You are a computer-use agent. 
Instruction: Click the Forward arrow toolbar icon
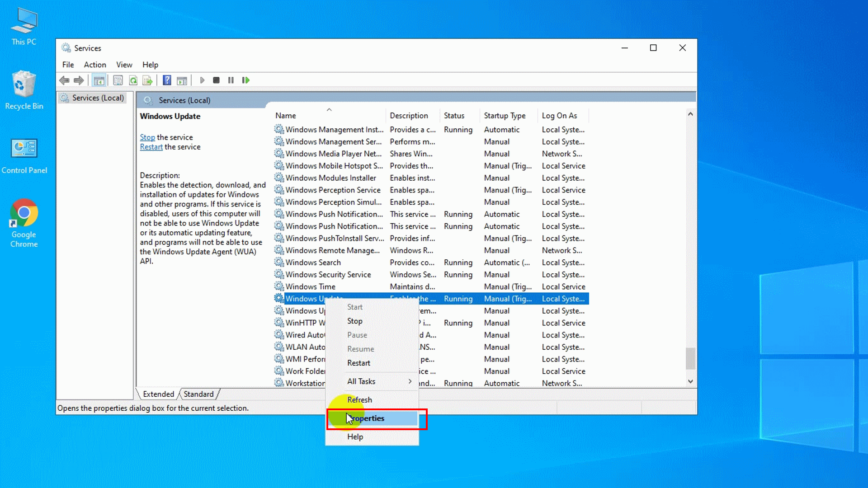(79, 80)
